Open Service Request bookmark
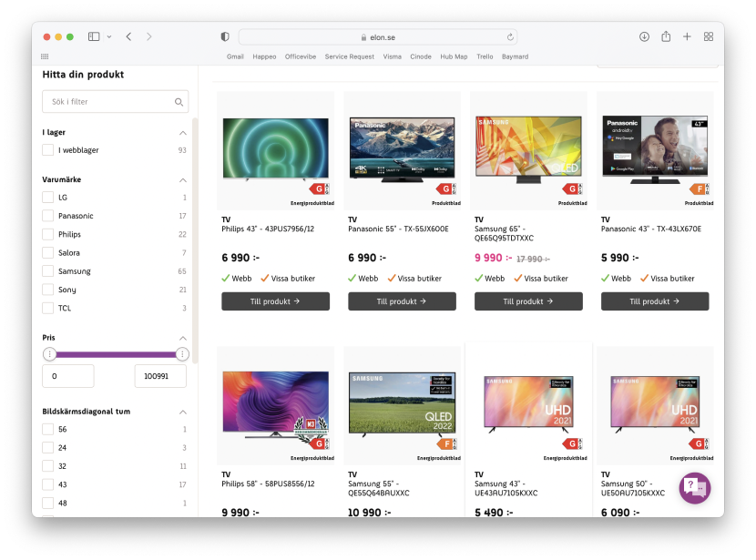756x560 pixels. click(x=350, y=56)
